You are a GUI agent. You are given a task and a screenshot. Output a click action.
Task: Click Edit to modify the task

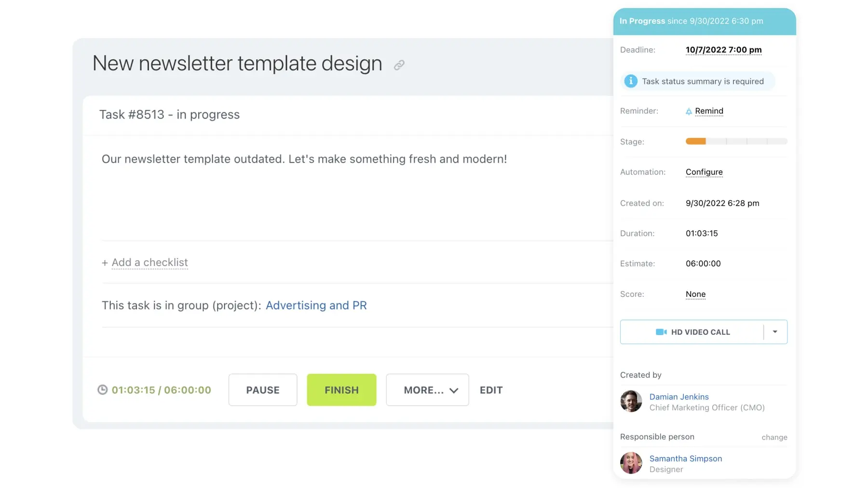[491, 390]
